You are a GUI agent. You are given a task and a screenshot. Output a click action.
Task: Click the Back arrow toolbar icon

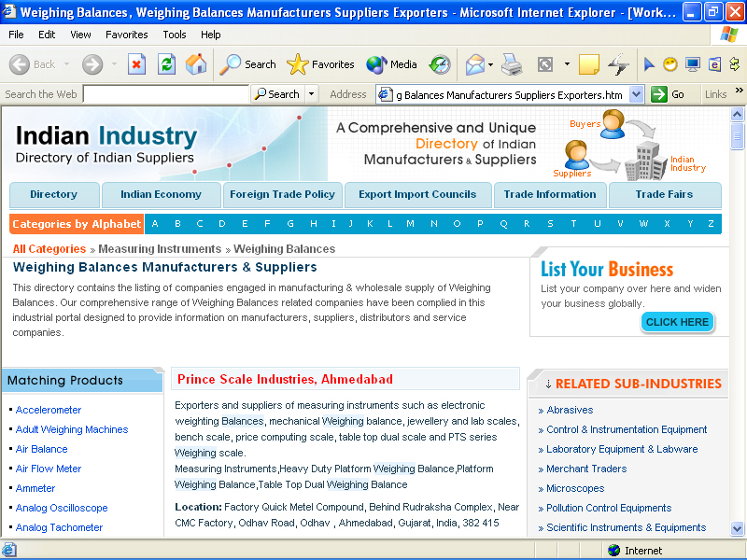click(20, 64)
